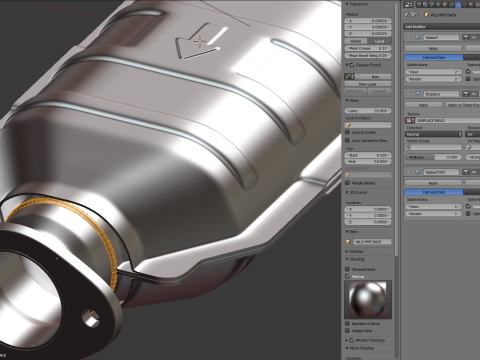The width and height of the screenshot is (480, 360).
Task: Enable the Backface Culling checkbox
Action: (x=347, y=323)
